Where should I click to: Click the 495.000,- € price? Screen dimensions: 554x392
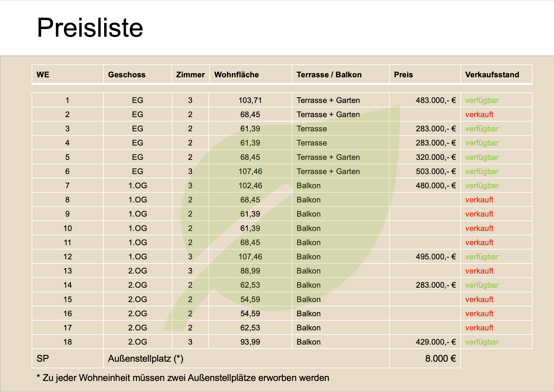(x=436, y=257)
